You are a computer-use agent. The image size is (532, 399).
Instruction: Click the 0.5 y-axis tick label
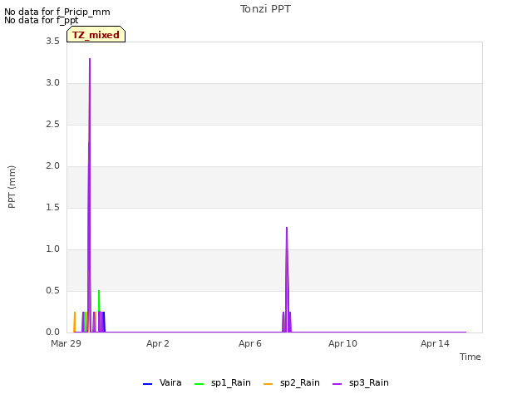[52, 291]
